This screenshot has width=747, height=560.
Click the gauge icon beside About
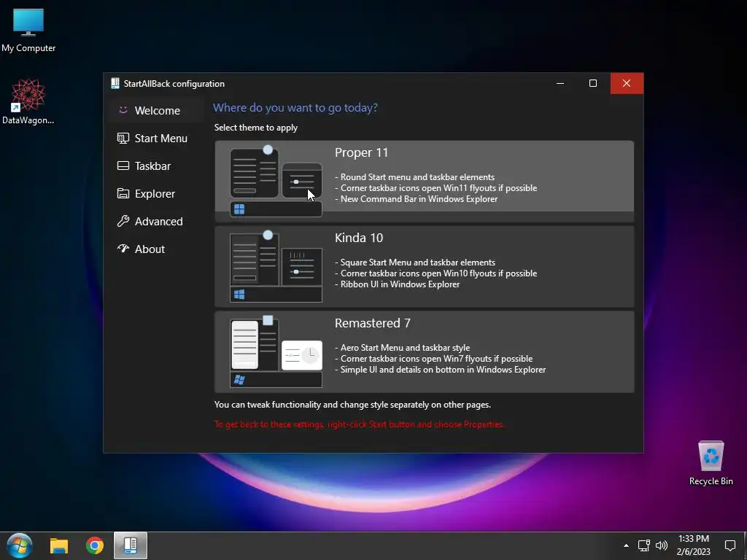[123, 248]
